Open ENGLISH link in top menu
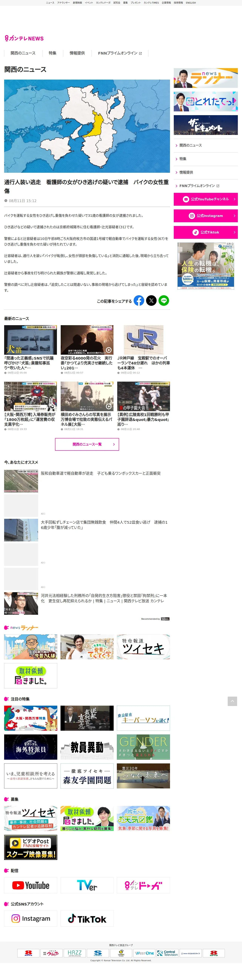 [191, 3]
